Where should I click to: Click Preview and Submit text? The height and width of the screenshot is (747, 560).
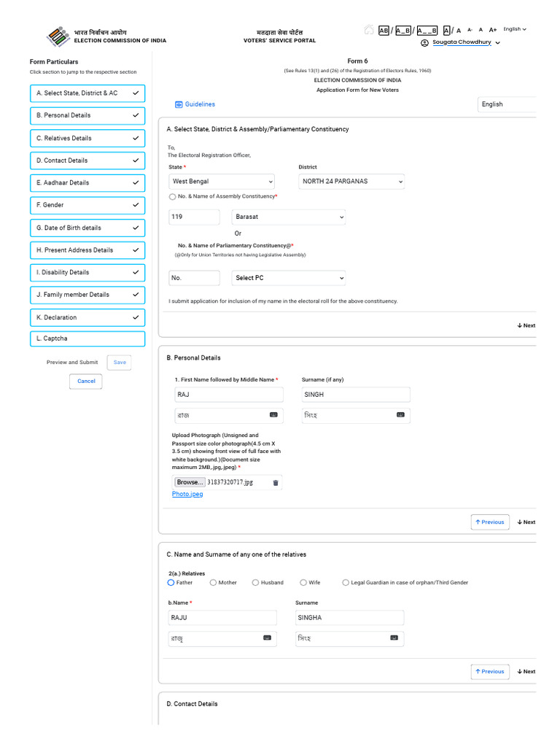coord(72,363)
